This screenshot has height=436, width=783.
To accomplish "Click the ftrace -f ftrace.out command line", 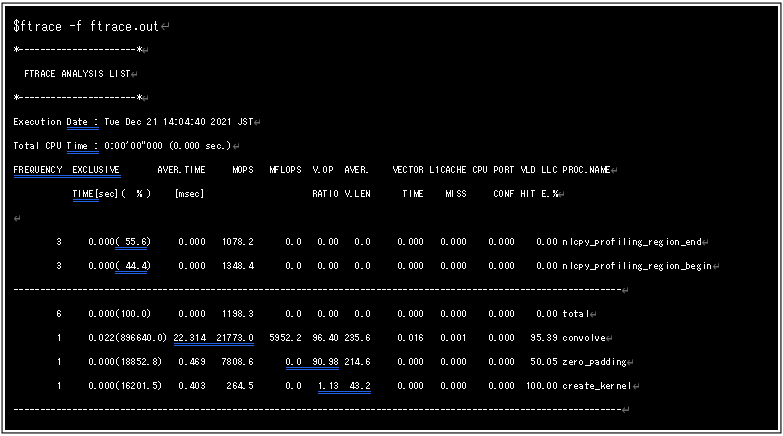I will coord(86,25).
